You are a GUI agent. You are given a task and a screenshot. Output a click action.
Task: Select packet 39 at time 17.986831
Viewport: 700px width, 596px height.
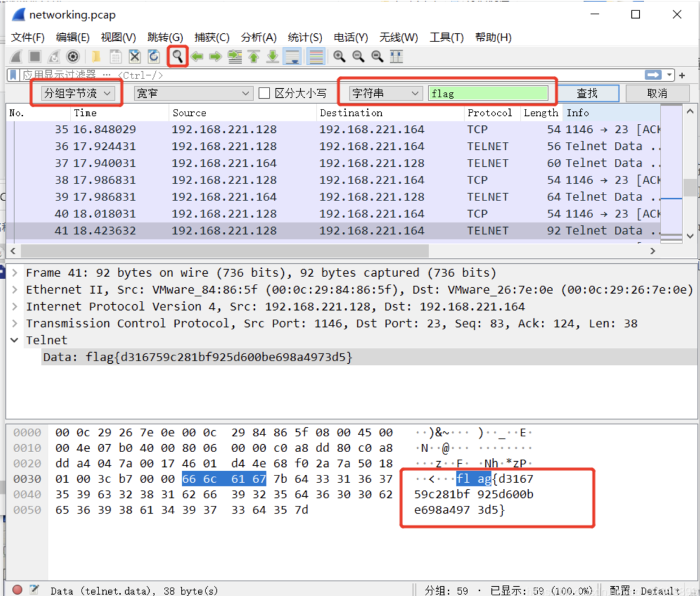tap(333, 197)
